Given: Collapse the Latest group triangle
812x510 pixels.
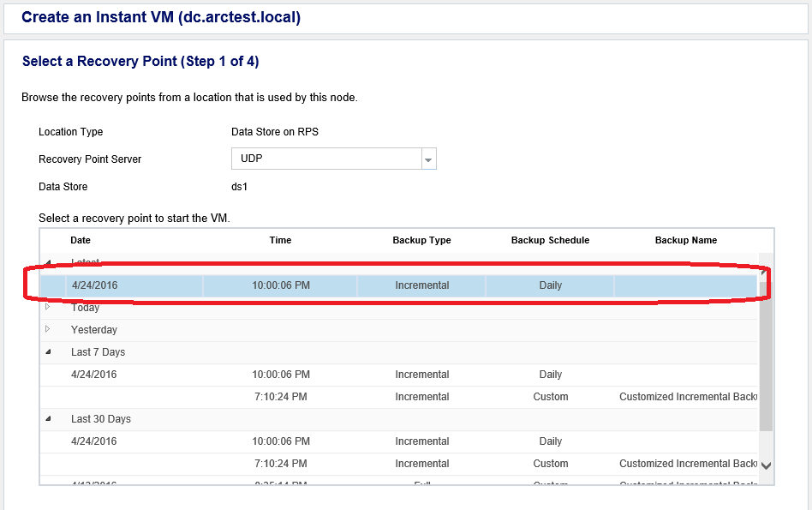Looking at the screenshot, I should [48, 262].
